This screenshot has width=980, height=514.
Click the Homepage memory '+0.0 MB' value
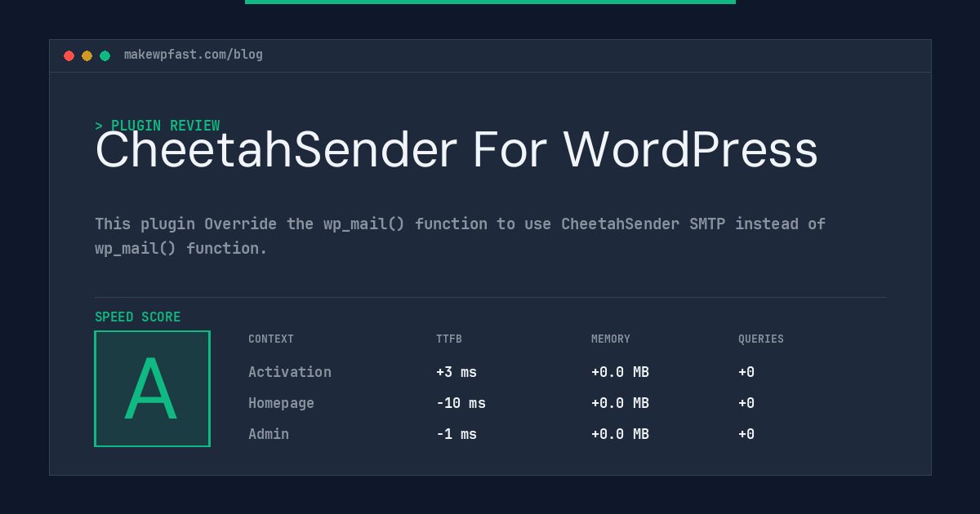[x=620, y=403]
